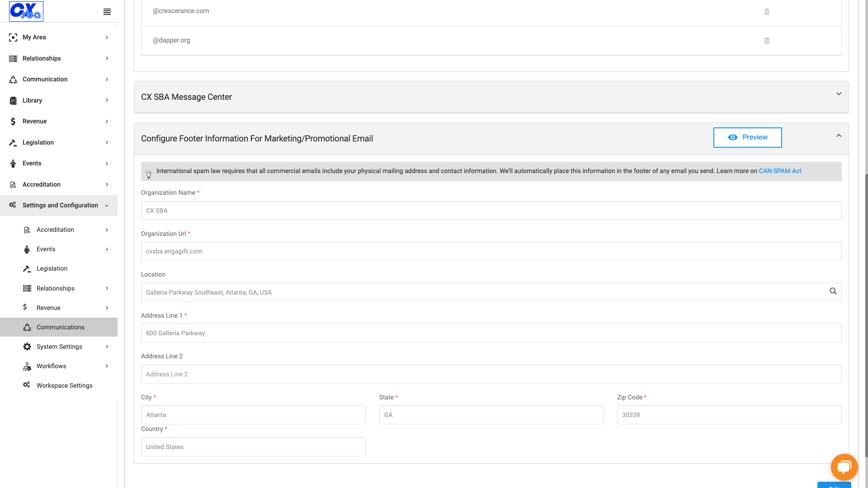Click the Organization Name field
This screenshot has height=488, width=868.
tap(491, 211)
